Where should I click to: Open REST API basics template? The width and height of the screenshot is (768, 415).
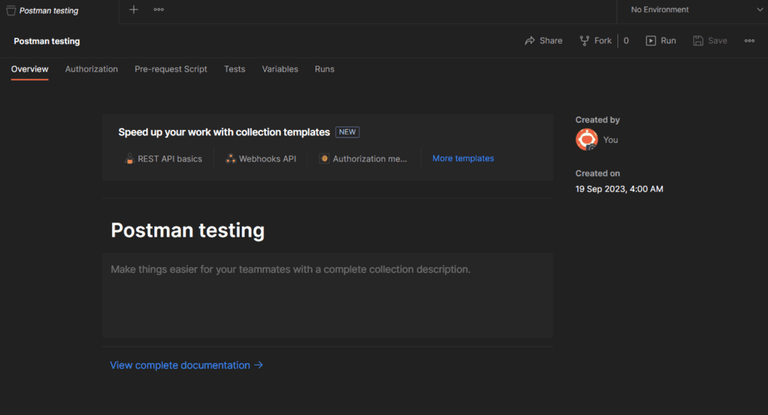163,159
